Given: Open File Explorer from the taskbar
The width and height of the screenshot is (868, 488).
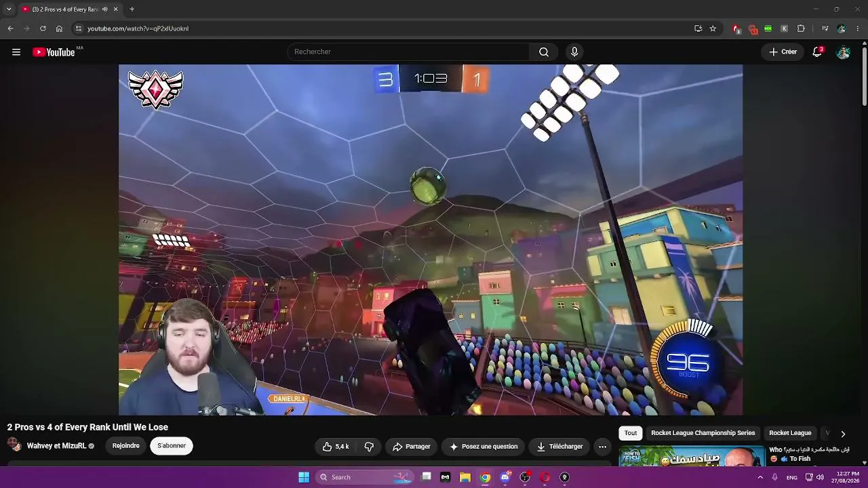Looking at the screenshot, I should click(465, 477).
